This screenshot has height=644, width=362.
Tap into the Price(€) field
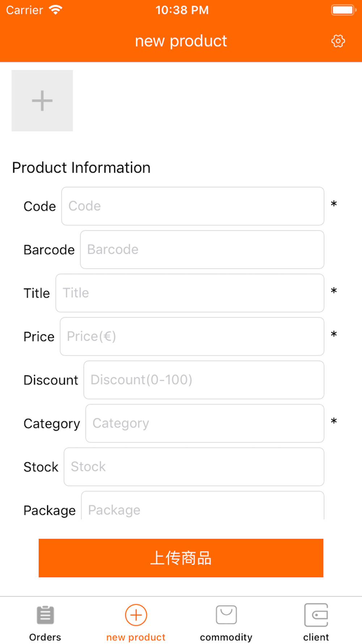click(x=192, y=336)
